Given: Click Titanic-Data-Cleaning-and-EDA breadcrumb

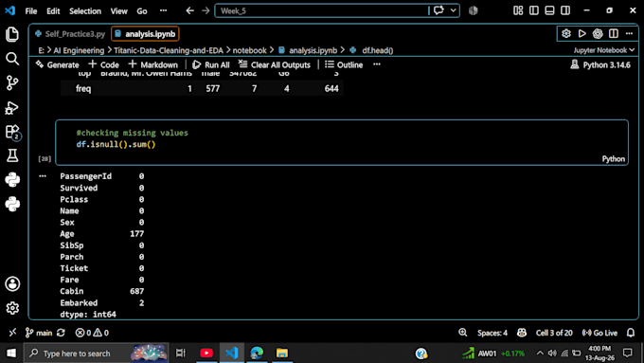Looking at the screenshot, I should point(169,50).
